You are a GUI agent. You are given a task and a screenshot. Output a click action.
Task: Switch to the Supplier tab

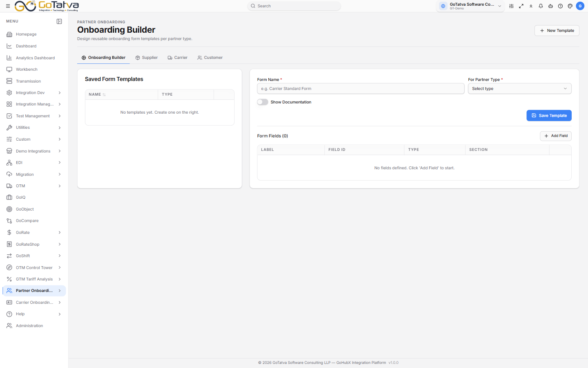(147, 58)
